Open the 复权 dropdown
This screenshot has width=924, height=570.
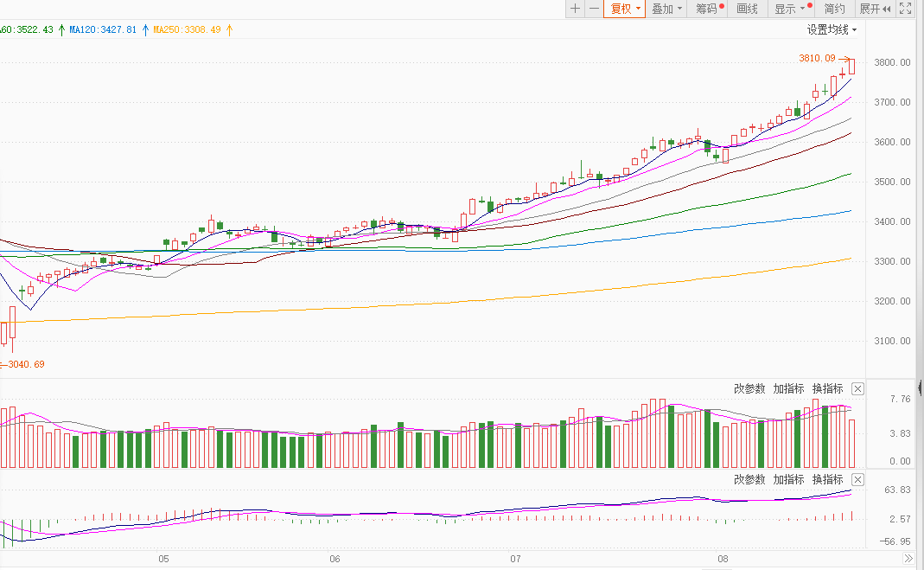tap(625, 9)
